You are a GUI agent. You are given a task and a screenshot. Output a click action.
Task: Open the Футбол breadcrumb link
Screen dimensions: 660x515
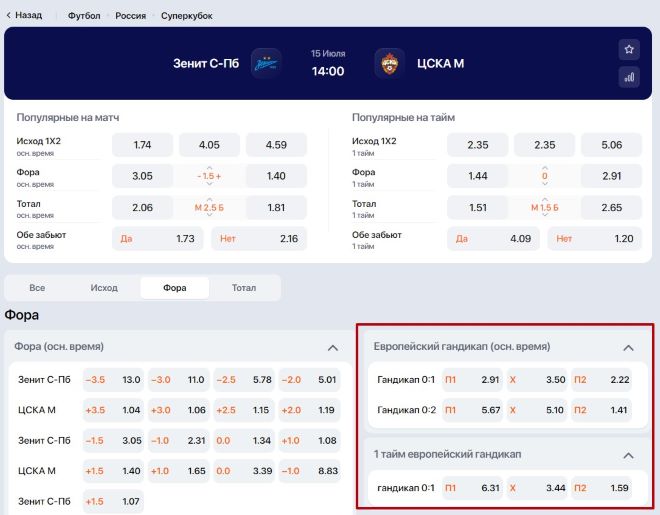[x=84, y=16]
